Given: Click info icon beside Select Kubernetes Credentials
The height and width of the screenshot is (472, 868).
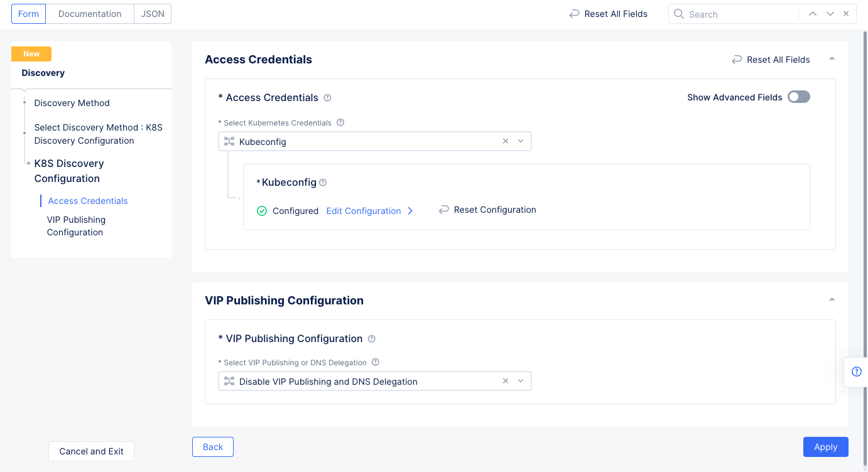Looking at the screenshot, I should pyautogui.click(x=340, y=122).
